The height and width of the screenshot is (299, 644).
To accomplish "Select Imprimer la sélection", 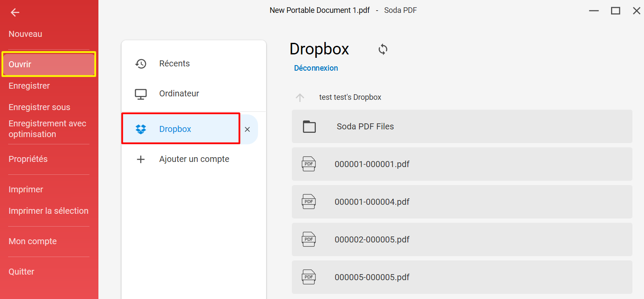I will tap(49, 211).
